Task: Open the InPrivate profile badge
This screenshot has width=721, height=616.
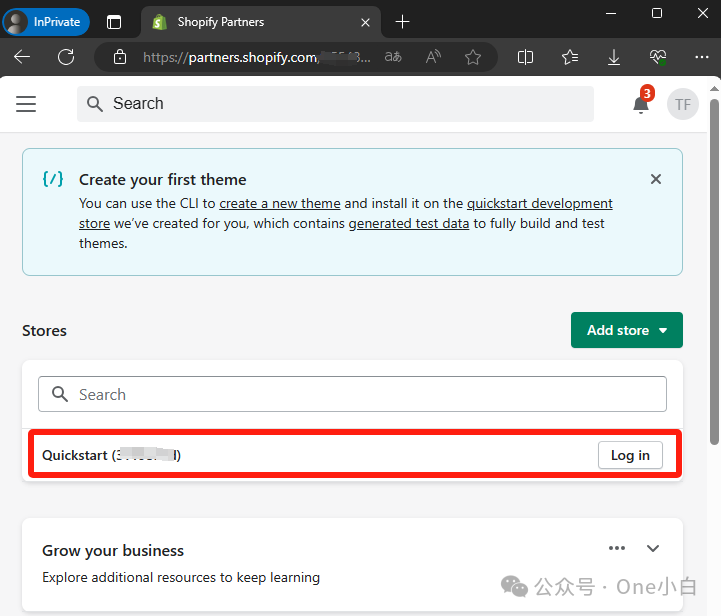Action: pyautogui.click(x=46, y=22)
